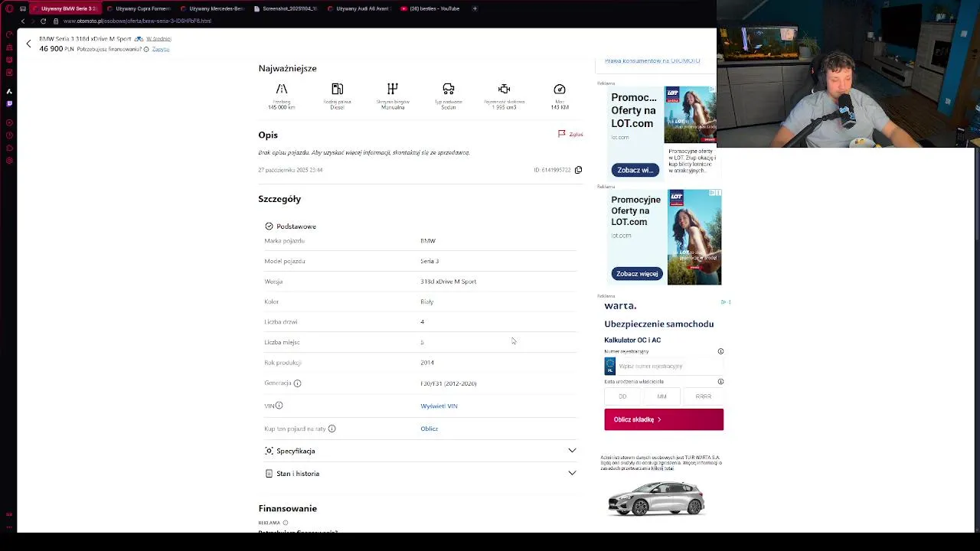Viewport: 980px width, 551px height.
Task: Click the MM birth month field
Action: (661, 396)
